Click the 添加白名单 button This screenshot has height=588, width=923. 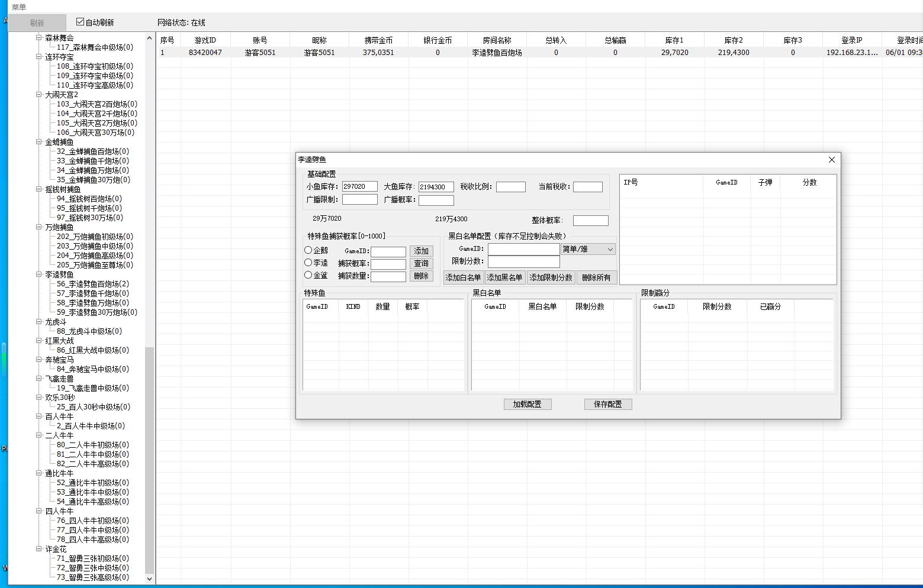[x=463, y=277]
